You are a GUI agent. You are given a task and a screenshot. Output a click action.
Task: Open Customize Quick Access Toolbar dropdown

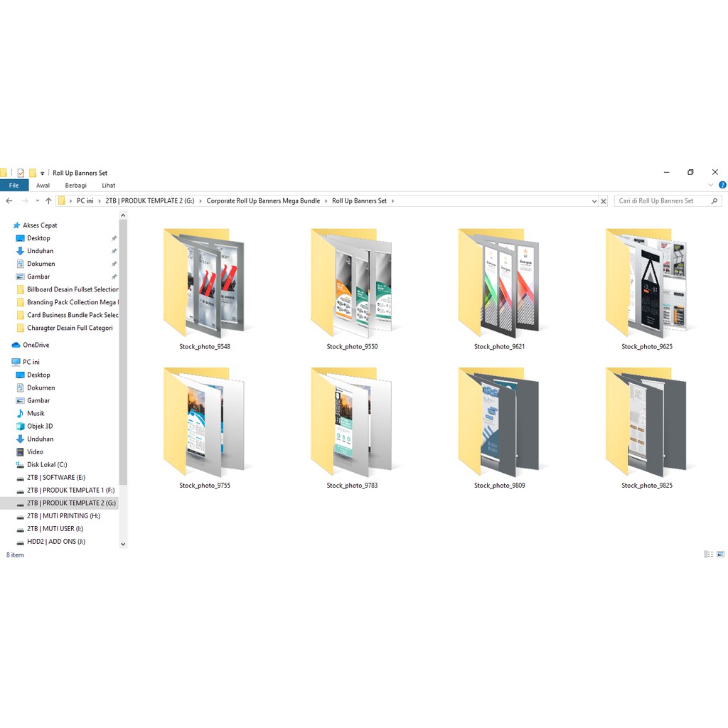pos(43,173)
